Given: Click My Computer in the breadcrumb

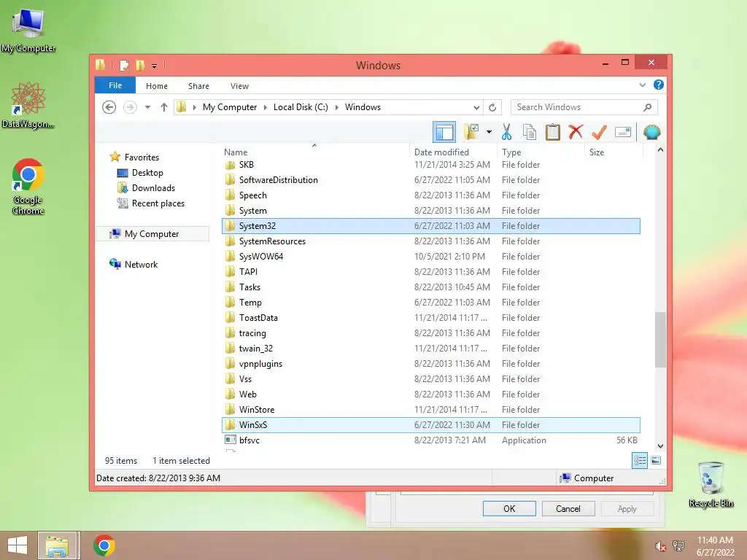Looking at the screenshot, I should pyautogui.click(x=230, y=107).
